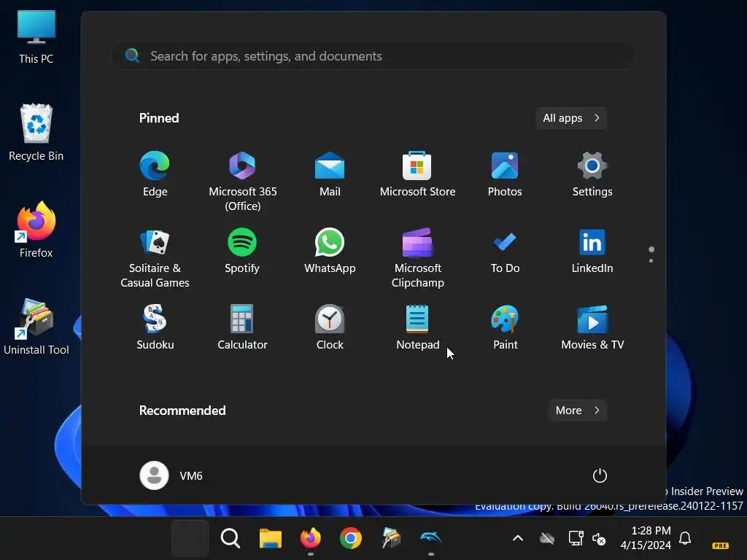Open Solitaire & Casual Games
This screenshot has height=560, width=747.
click(x=155, y=258)
